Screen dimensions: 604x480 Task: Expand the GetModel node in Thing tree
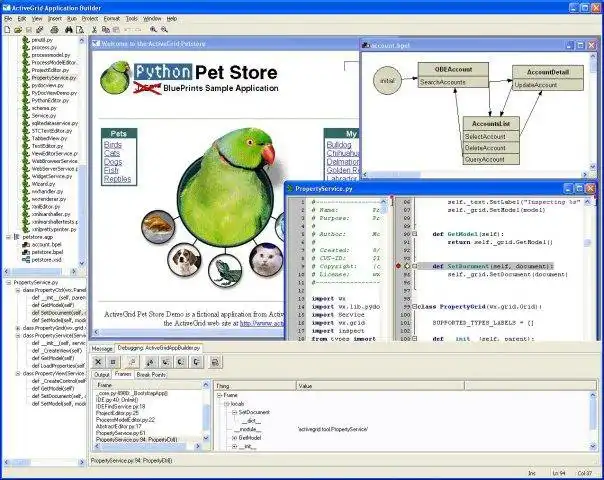(234, 438)
